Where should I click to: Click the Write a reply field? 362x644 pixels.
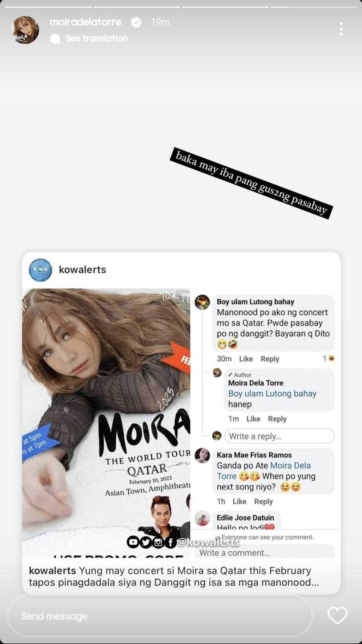point(280,436)
